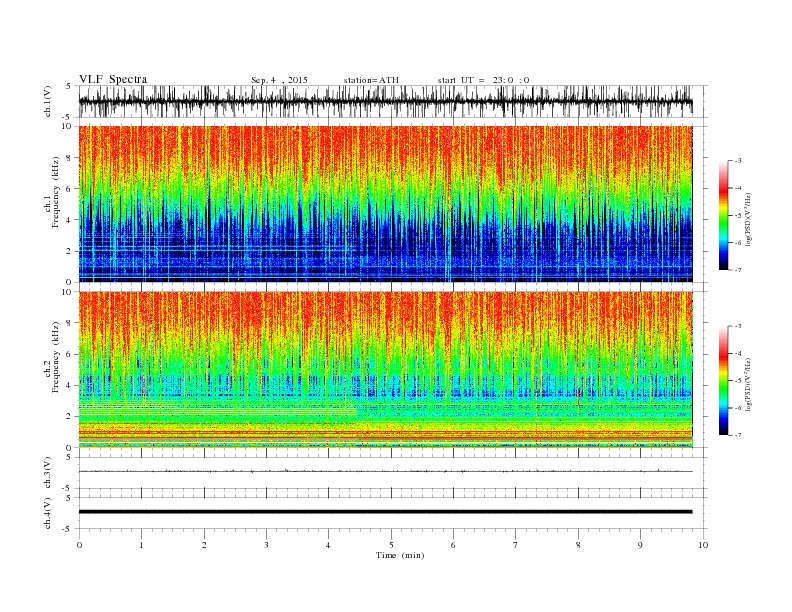This screenshot has height=612, width=792.
Task: Click the lower 'log(PSD)(V²/Hz)' colorbar label
Action: (x=748, y=384)
